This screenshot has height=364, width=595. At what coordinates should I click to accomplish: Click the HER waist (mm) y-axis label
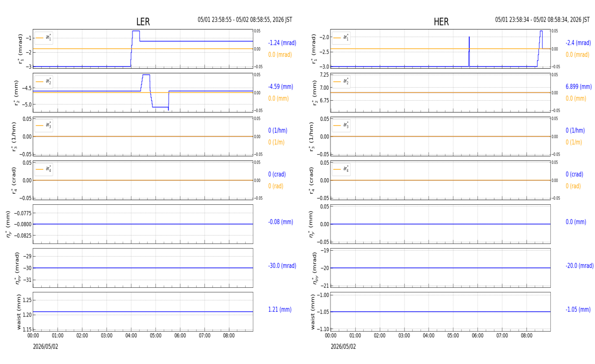tap(313, 312)
